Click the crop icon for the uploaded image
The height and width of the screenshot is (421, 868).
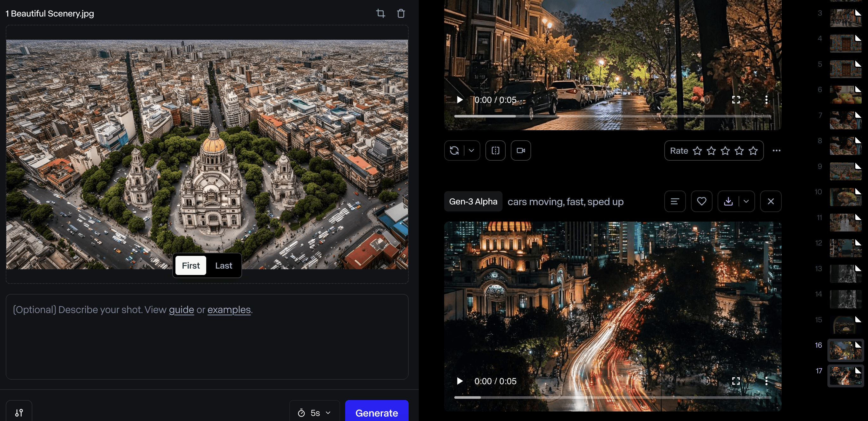[x=380, y=13]
